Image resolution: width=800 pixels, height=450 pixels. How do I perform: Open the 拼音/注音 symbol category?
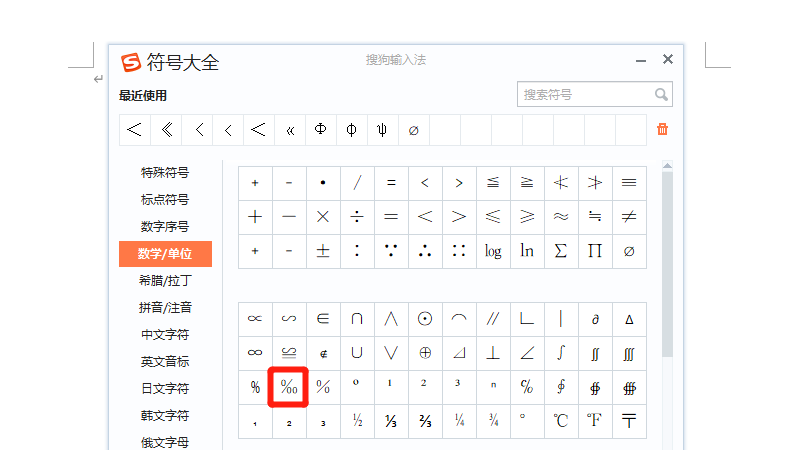coord(165,308)
